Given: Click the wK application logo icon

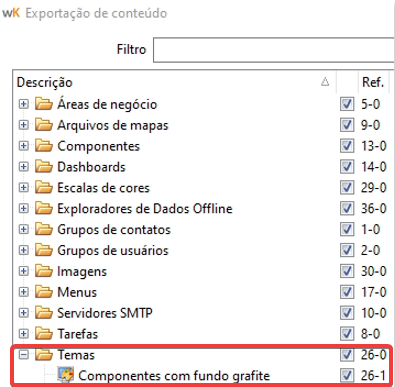Looking at the screenshot, I should [11, 13].
